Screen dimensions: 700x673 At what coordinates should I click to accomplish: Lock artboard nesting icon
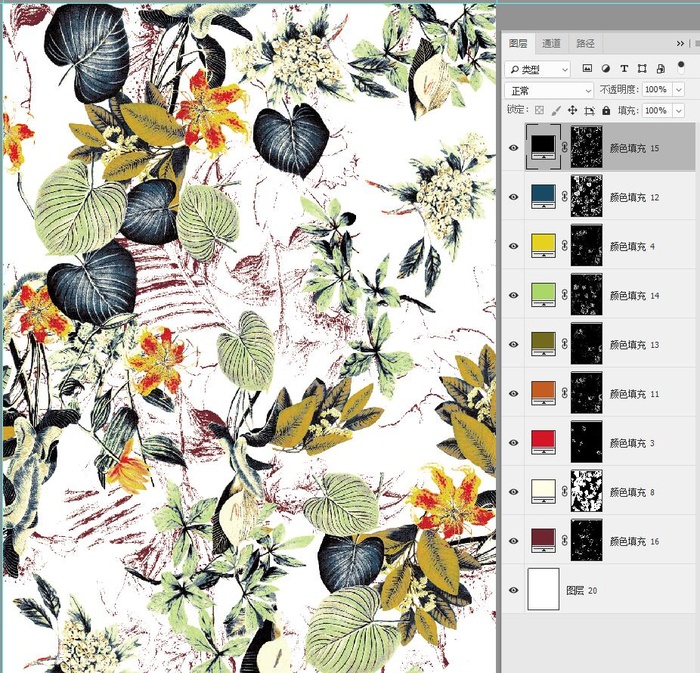tap(589, 111)
